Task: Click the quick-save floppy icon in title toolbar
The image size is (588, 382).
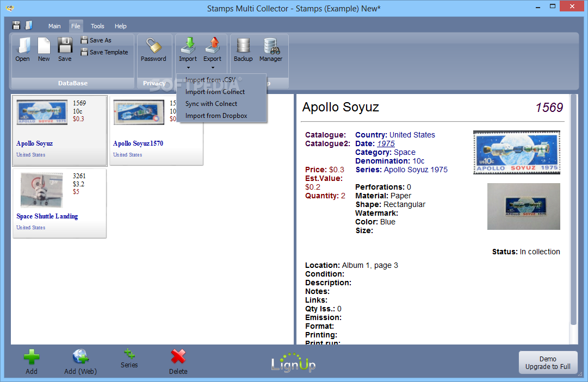Action: pyautogui.click(x=16, y=25)
